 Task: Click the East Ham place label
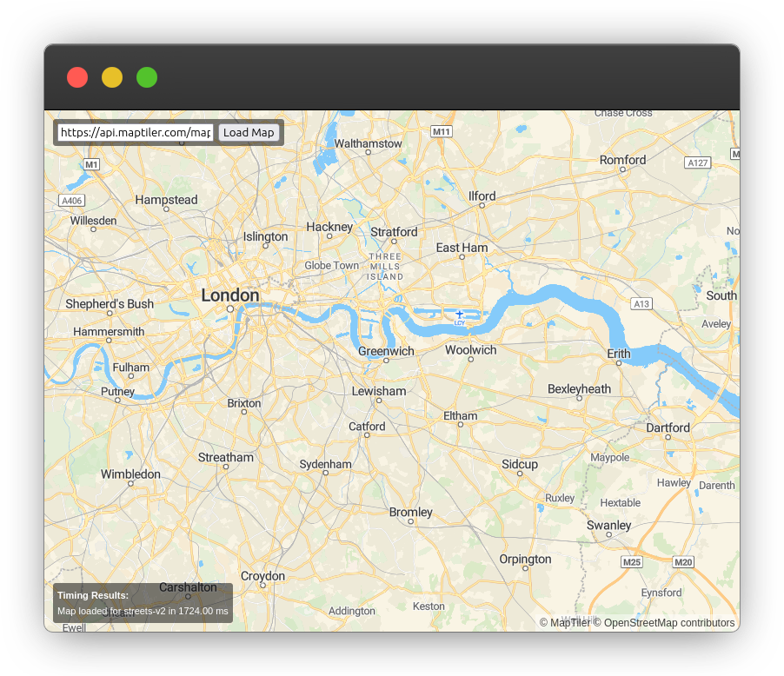coord(462,248)
